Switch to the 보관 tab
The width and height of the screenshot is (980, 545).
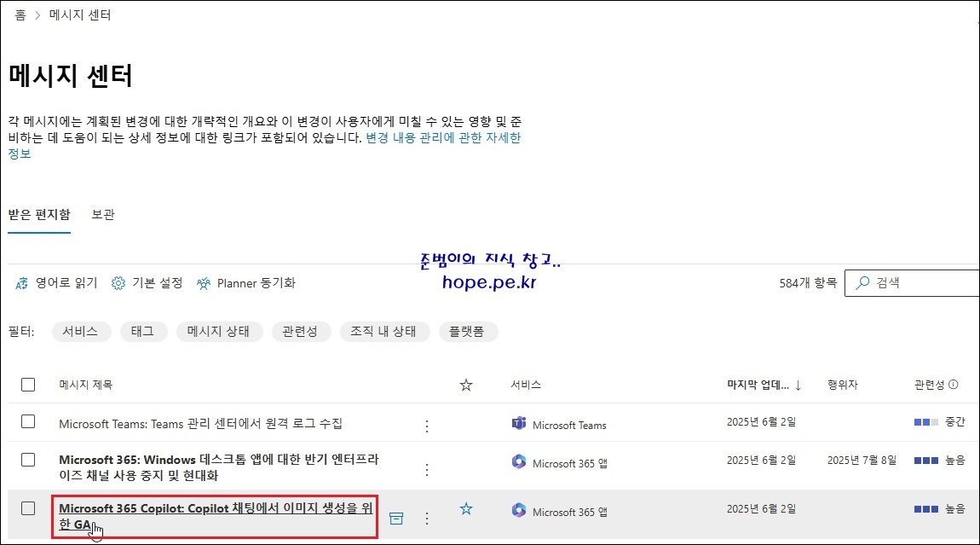coord(103,215)
